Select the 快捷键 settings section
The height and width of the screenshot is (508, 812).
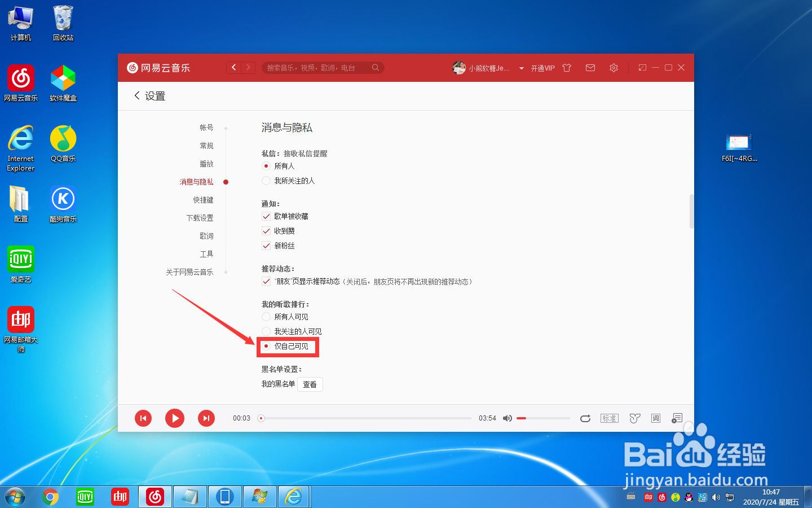pos(203,200)
